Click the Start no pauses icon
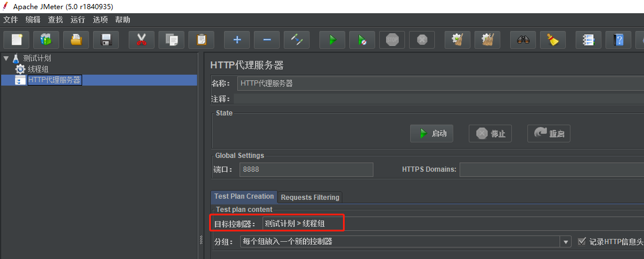 [363, 40]
